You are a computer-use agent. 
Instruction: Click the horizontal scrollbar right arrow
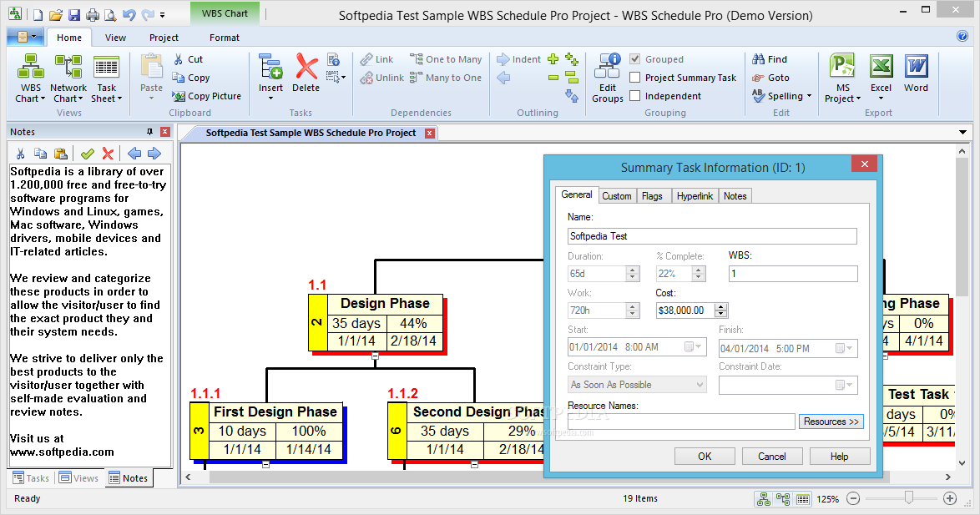(x=947, y=477)
